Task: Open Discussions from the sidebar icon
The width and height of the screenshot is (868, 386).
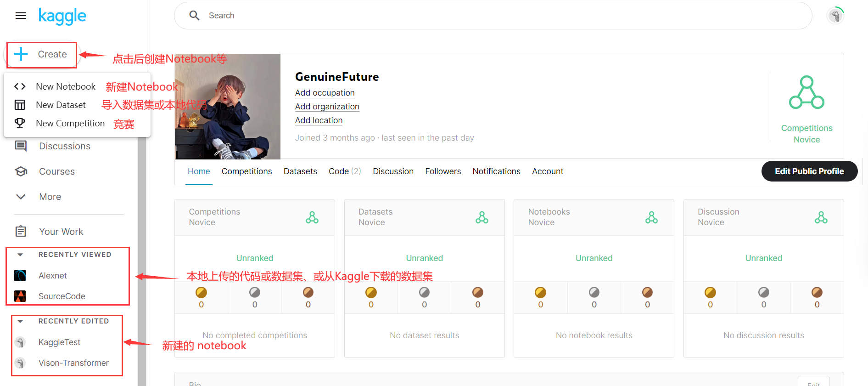Action: 21,146
